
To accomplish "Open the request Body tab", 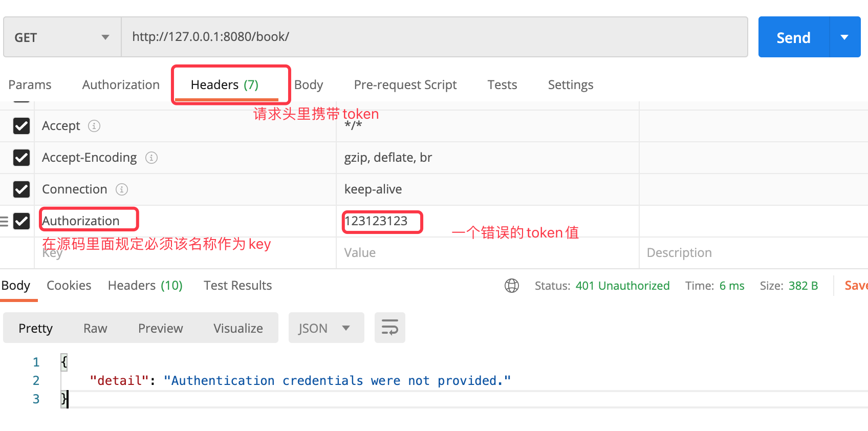I will tap(309, 85).
